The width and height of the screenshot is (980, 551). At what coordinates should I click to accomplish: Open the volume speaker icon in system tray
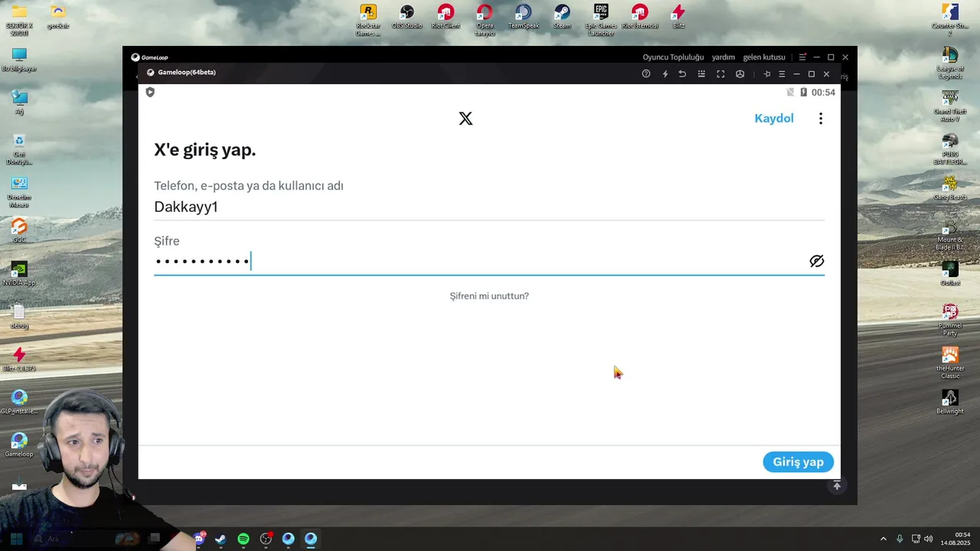929,539
